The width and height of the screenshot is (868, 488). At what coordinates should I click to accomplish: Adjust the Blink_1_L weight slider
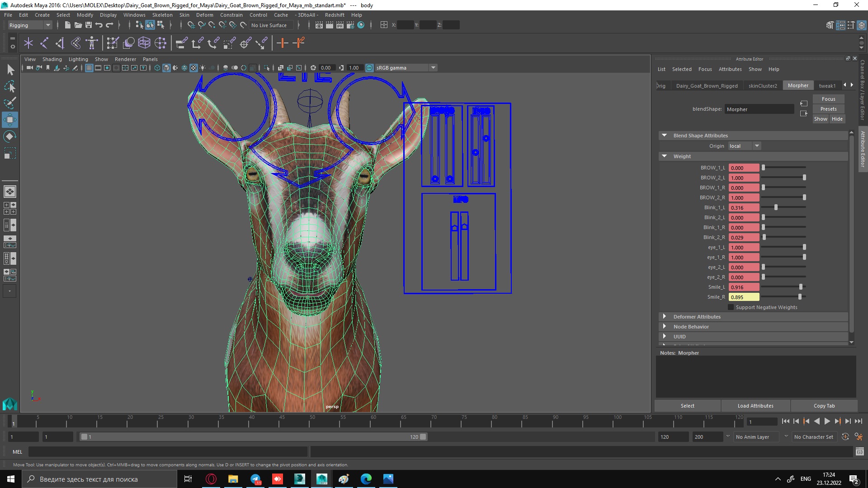tap(776, 207)
